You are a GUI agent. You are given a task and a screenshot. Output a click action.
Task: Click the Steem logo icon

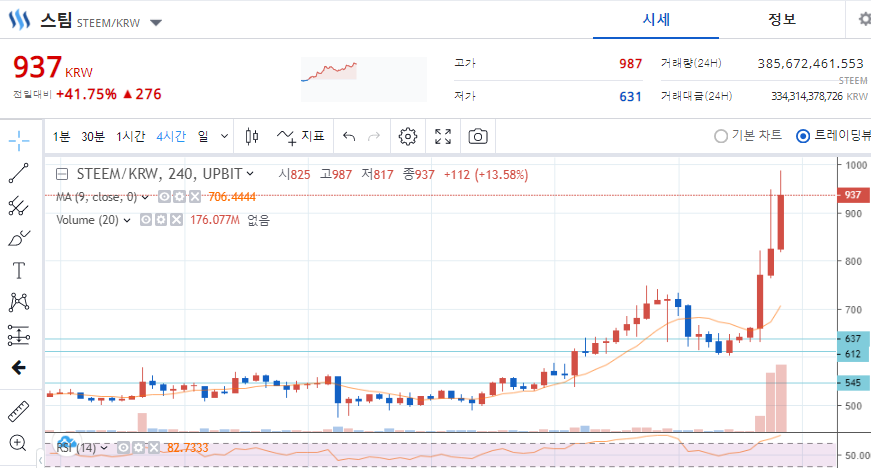(19, 19)
